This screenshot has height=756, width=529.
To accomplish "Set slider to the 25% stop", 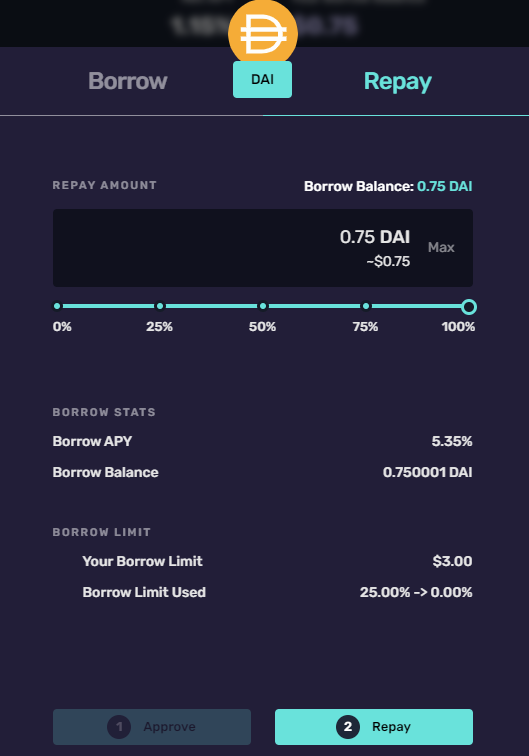I will tap(160, 306).
